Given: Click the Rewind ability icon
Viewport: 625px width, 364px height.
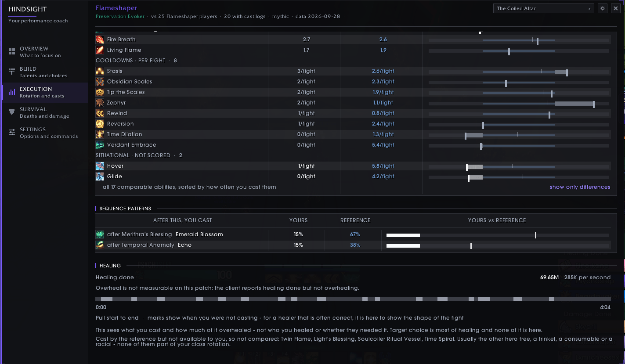Looking at the screenshot, I should [x=100, y=113].
